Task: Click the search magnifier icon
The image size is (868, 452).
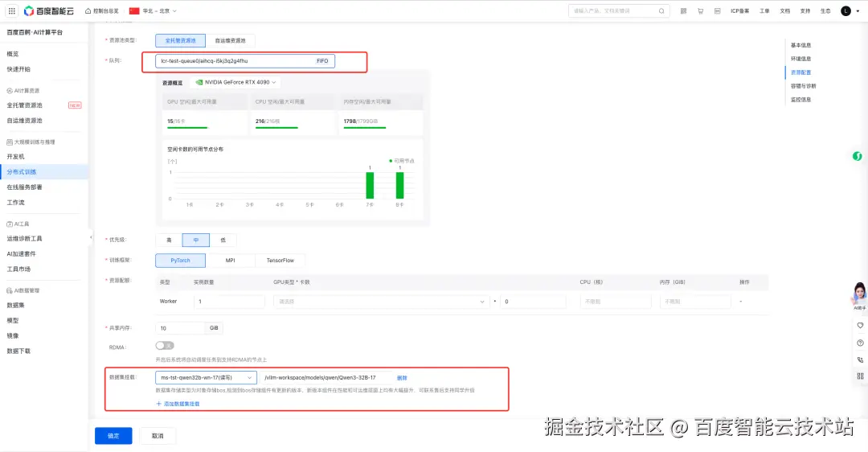Action: point(661,10)
